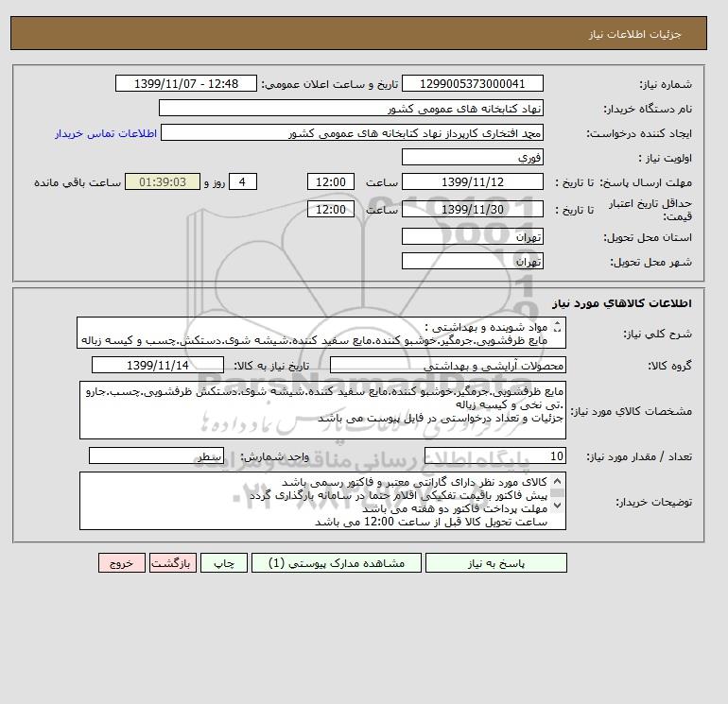The width and height of the screenshot is (728, 704).
Task: Click response deadline time 12:00 field
Action: (x=331, y=182)
